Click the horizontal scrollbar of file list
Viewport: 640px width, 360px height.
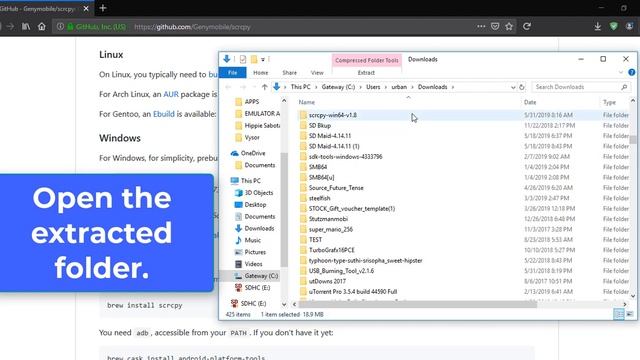pos(418,304)
